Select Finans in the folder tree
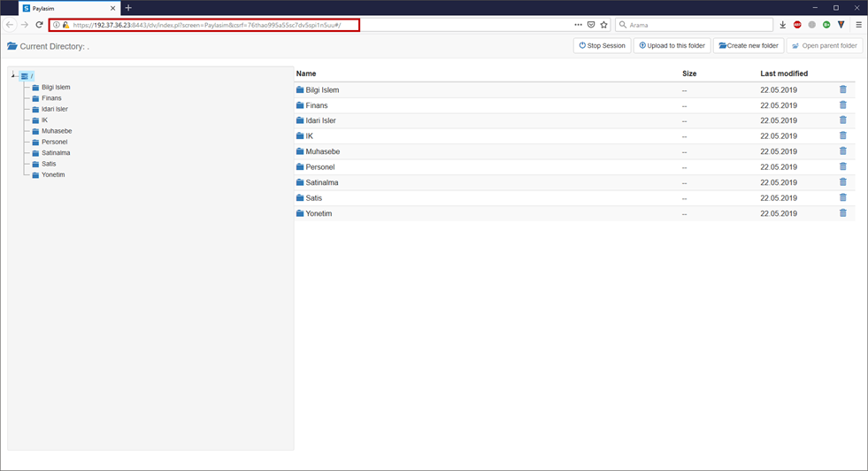 tap(51, 98)
